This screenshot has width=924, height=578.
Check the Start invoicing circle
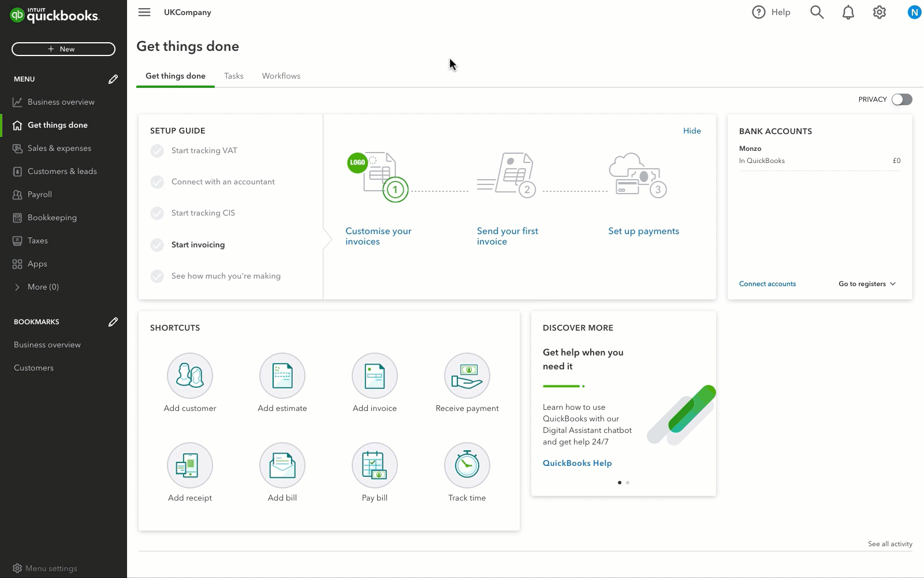coord(157,245)
